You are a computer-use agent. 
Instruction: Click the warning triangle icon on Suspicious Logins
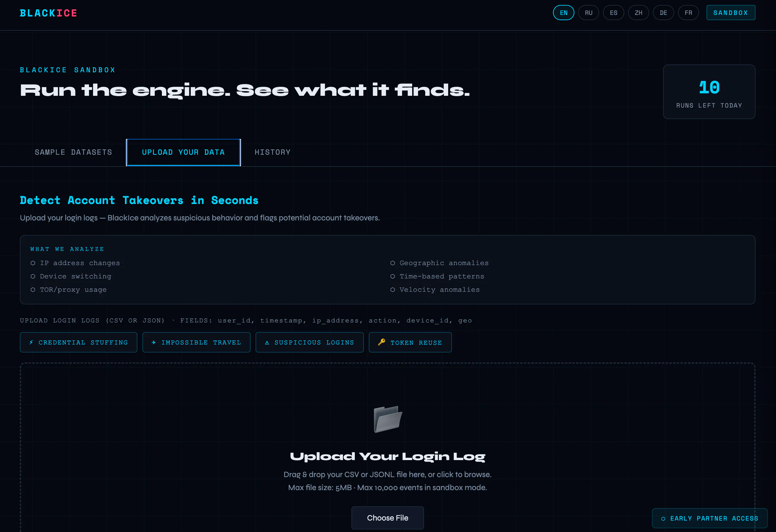click(267, 343)
